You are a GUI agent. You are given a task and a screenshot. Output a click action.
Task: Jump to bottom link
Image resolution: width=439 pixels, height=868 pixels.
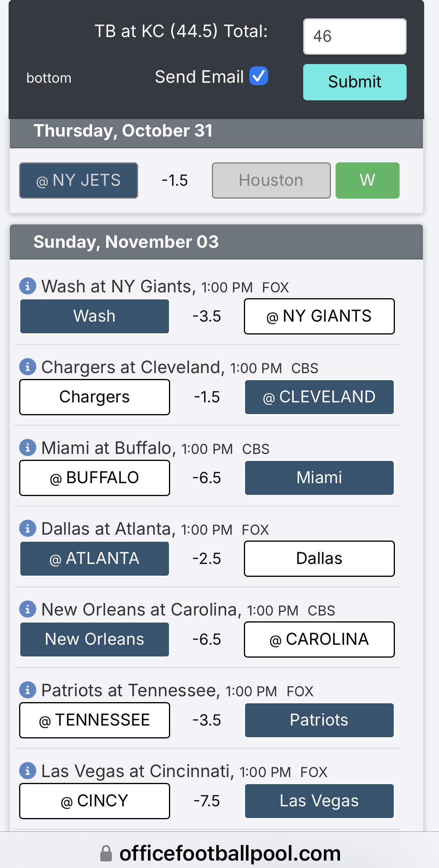tap(49, 78)
